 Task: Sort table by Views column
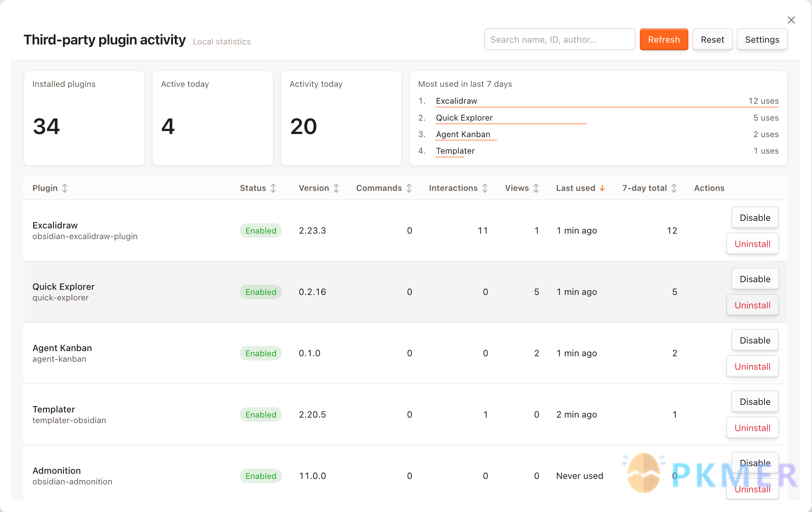522,188
